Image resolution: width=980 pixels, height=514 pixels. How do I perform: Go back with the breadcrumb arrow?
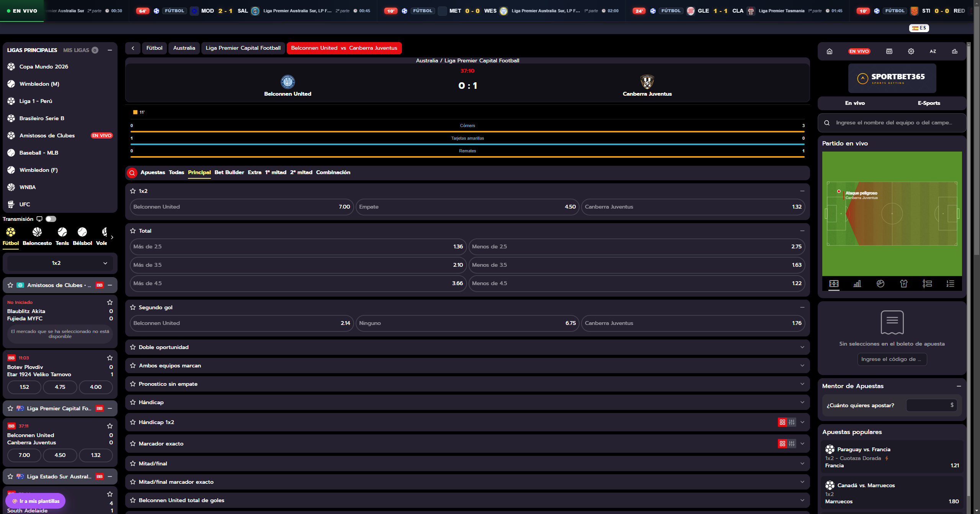(133, 48)
